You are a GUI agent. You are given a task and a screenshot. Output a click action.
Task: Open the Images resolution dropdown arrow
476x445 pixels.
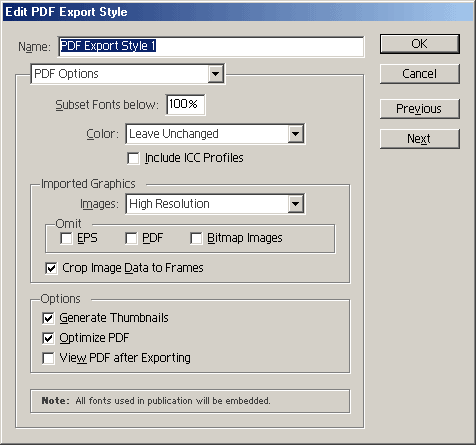click(x=296, y=204)
